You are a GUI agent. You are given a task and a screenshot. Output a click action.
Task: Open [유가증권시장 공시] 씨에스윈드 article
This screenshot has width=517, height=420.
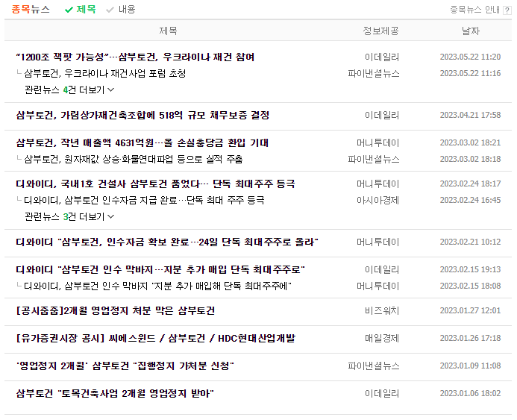156,338
